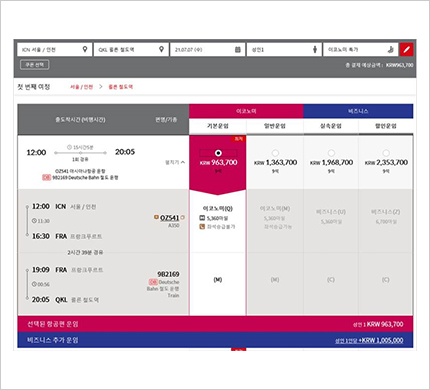Click the orange icon right of OZ541

point(182,217)
